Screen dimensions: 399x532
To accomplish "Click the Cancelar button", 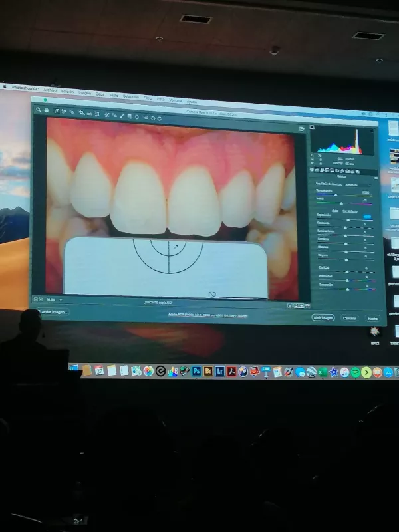I will click(349, 319).
